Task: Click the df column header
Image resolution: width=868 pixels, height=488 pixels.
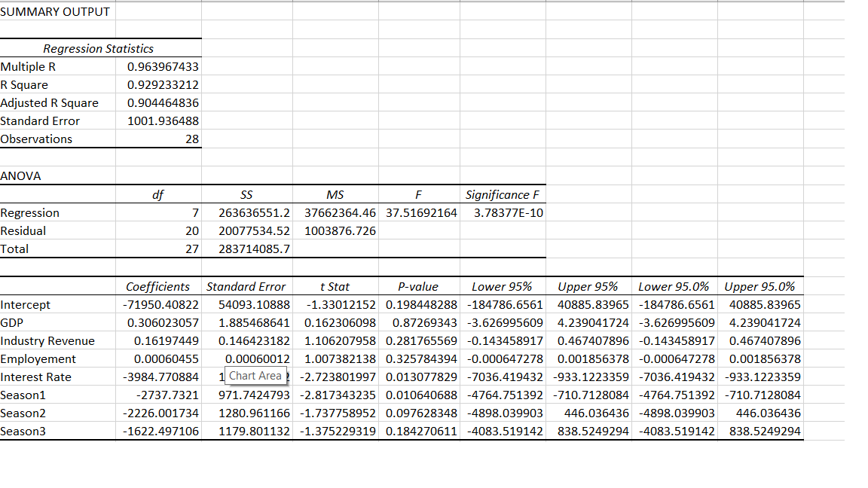Action: point(159,194)
